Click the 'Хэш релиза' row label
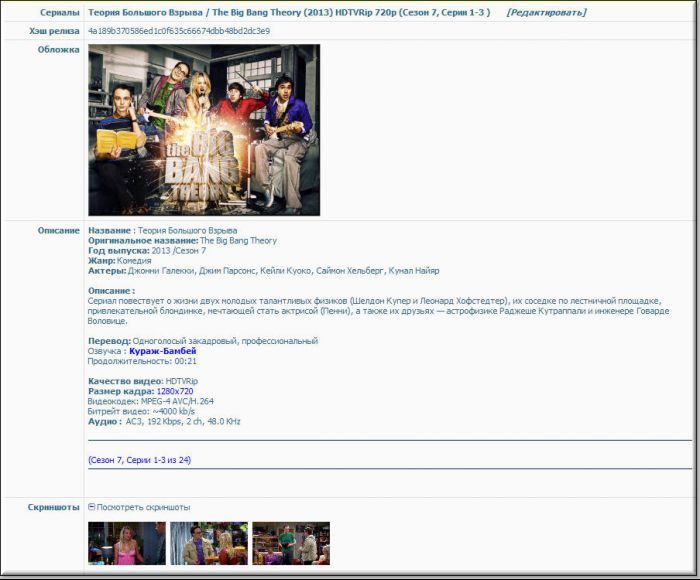Image resolution: width=700 pixels, height=580 pixels. point(54,31)
